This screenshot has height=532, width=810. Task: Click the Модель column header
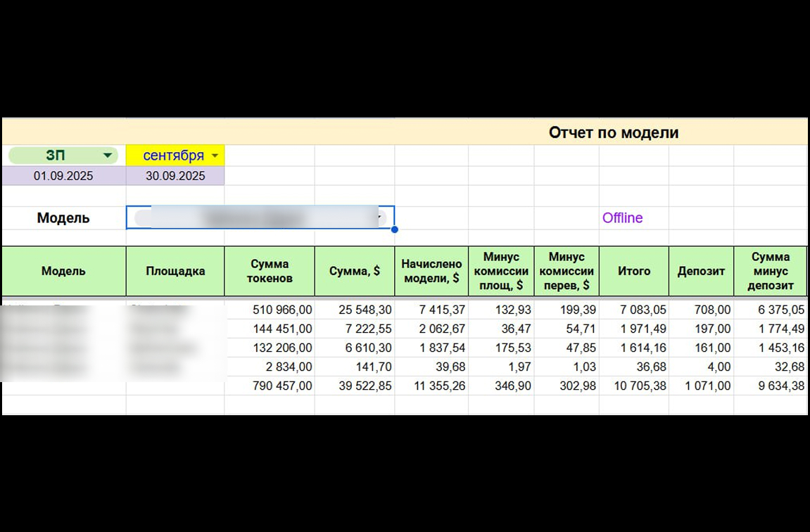(x=63, y=271)
